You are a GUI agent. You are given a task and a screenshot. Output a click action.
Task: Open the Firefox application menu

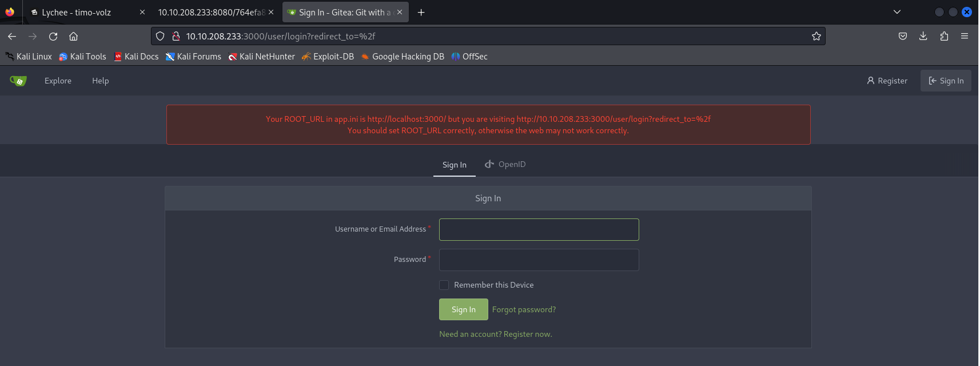(965, 36)
